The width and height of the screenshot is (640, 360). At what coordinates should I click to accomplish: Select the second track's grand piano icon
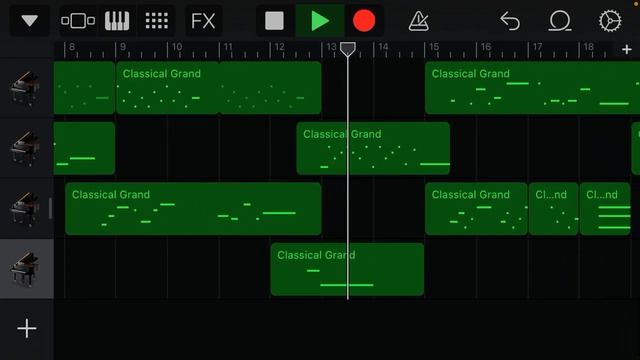(25, 148)
